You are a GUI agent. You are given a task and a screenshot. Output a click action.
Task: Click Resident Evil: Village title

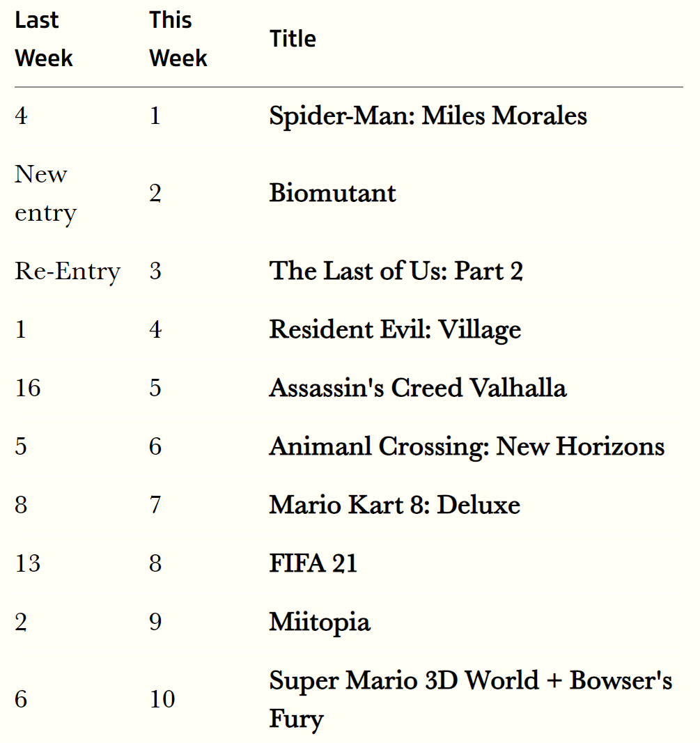(395, 330)
